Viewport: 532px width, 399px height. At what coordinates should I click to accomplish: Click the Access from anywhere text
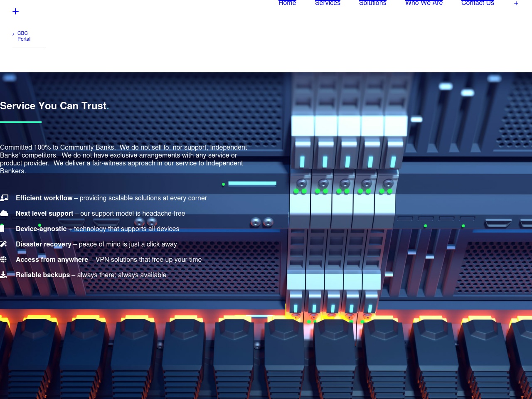click(52, 260)
